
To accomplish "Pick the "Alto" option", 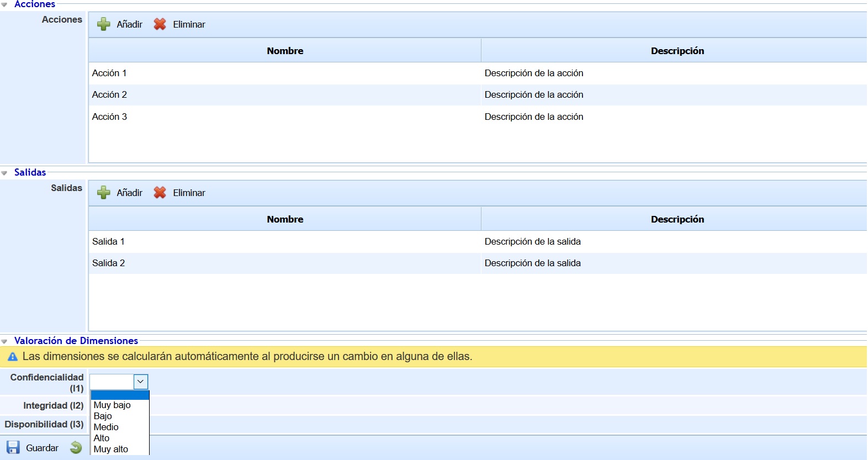I will 102,438.
